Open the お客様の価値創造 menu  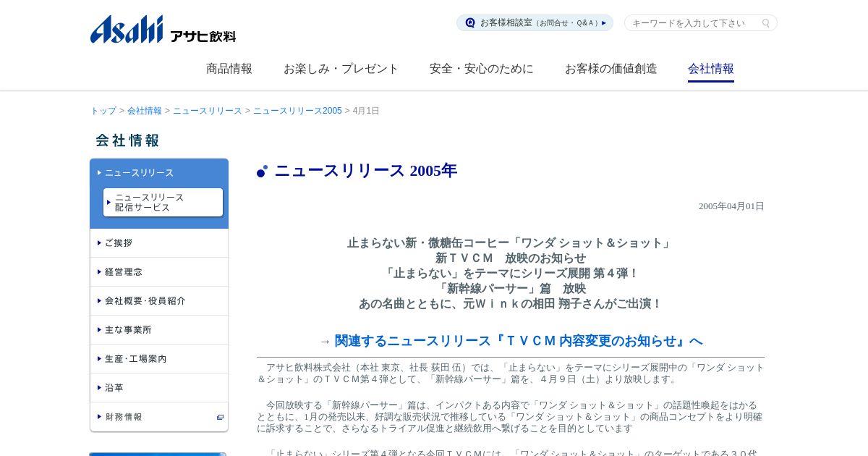click(610, 69)
